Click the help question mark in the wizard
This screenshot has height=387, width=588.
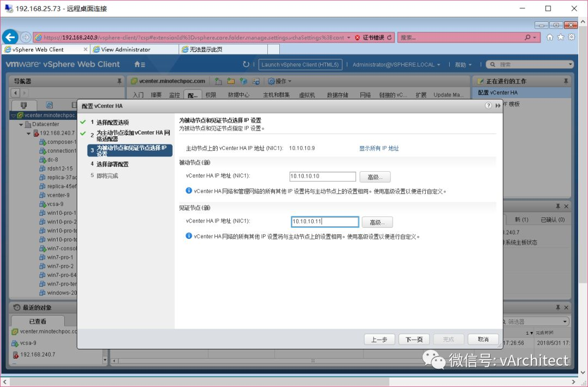[x=488, y=106]
